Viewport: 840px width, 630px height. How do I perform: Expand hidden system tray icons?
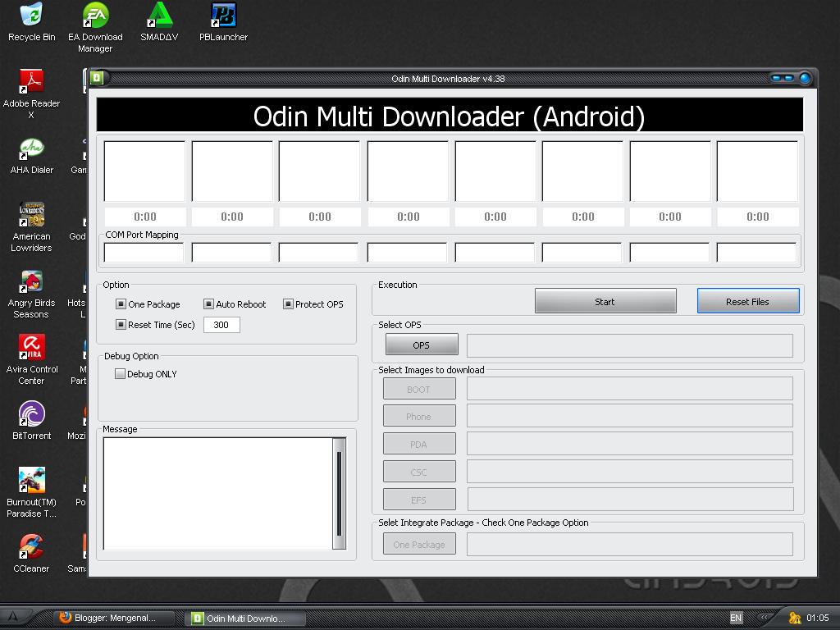(765, 618)
